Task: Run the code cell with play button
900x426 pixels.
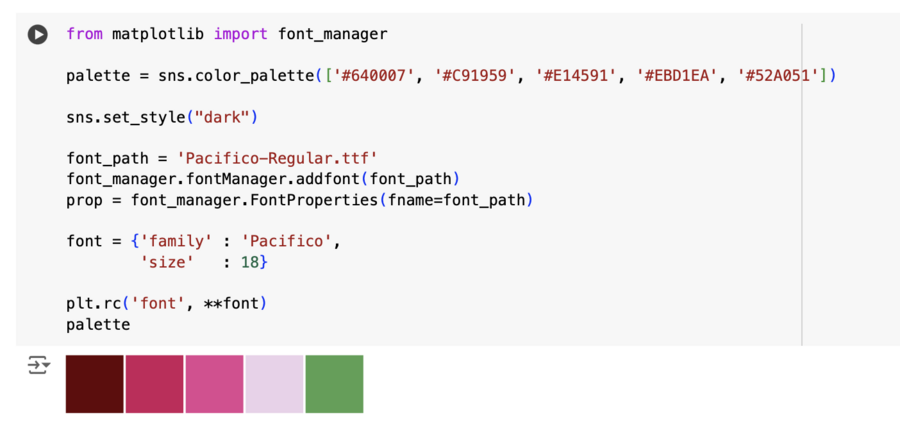Action: coord(38,34)
